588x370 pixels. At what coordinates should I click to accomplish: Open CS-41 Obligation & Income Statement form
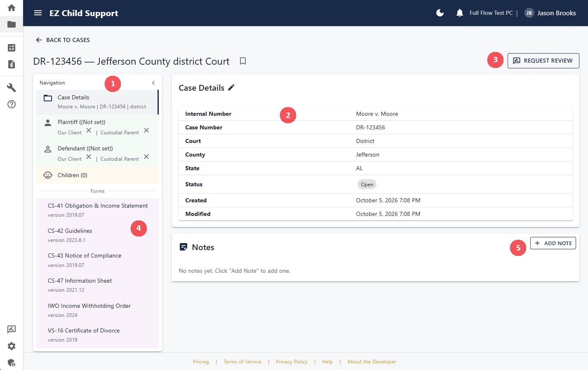[97, 210]
